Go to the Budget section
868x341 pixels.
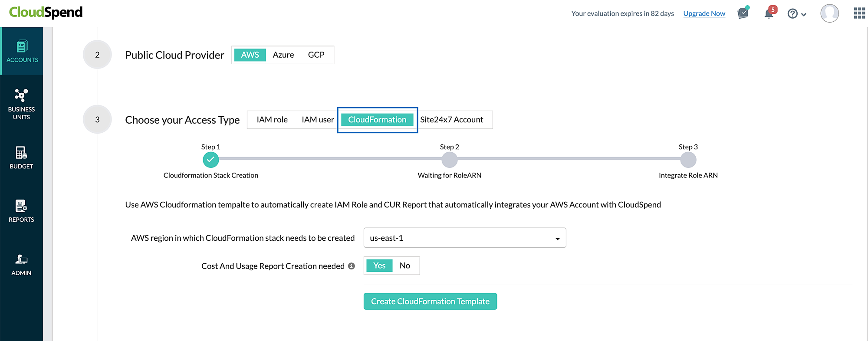pyautogui.click(x=21, y=157)
